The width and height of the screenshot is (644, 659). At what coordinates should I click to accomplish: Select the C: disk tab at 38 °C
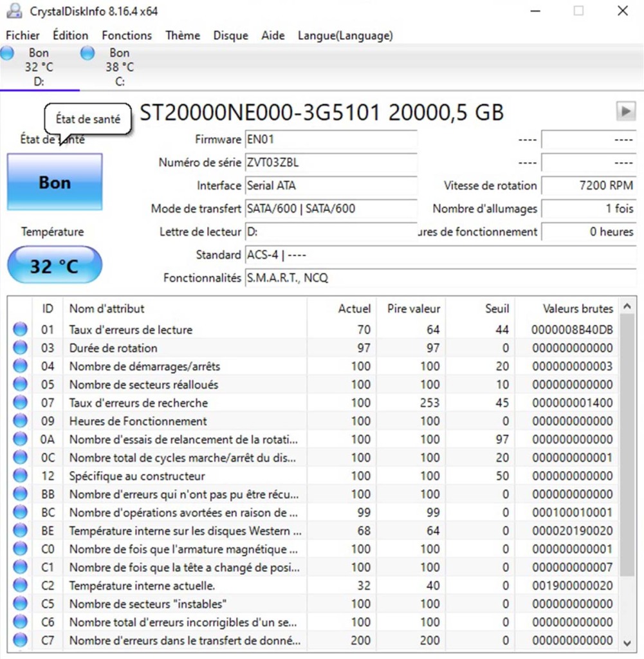120,67
